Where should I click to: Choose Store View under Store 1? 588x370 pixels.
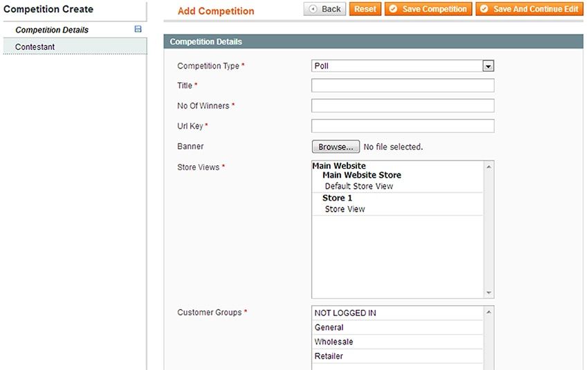click(344, 209)
